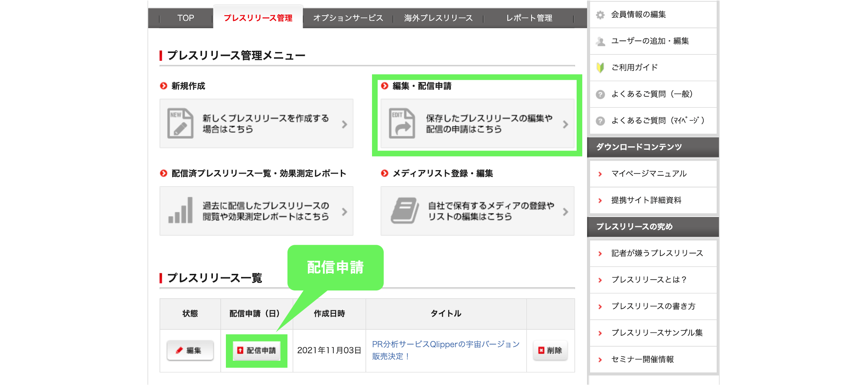Open the レポート管理 tab

coord(529,18)
